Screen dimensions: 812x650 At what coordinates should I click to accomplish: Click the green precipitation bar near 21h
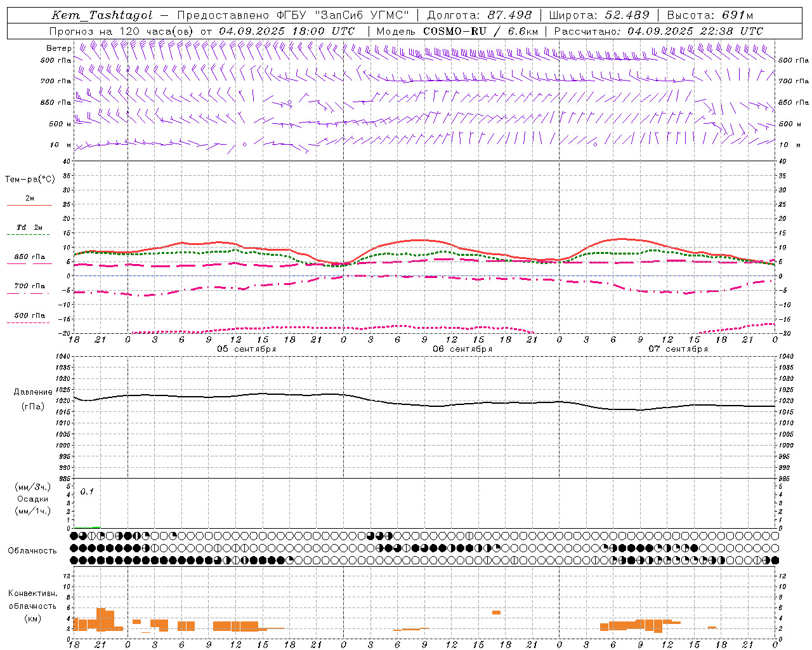tap(96, 527)
